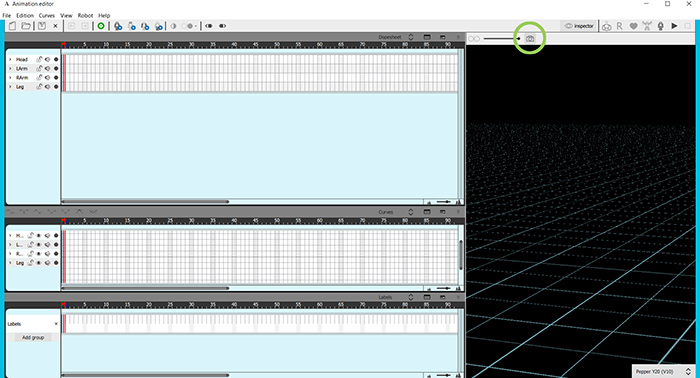Save the animation with toolbar icon
The width and height of the screenshot is (700, 378).
point(42,26)
